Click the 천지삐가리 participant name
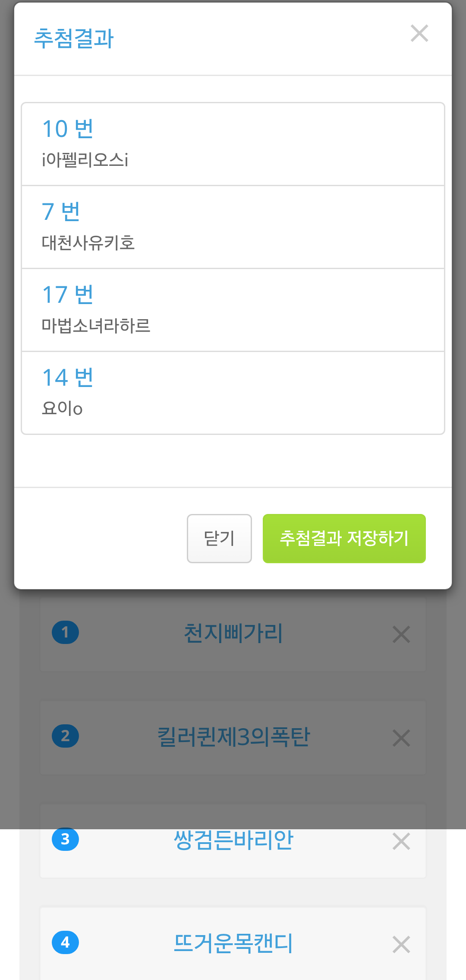 point(233,633)
